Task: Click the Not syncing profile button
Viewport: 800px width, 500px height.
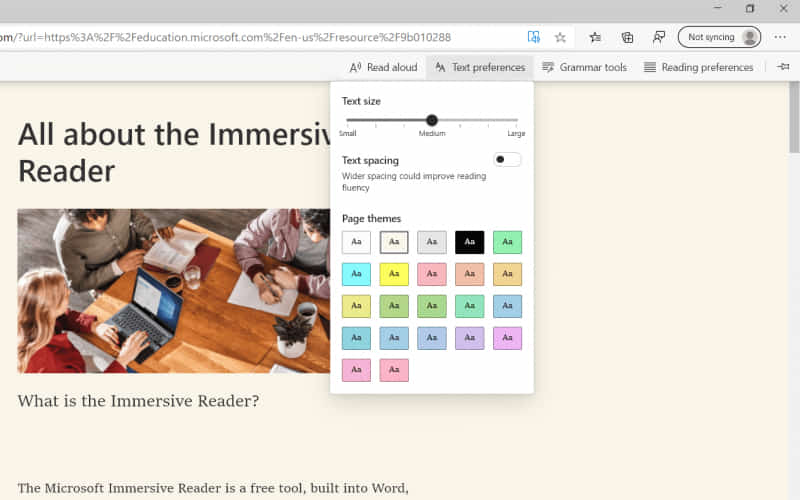Action: pos(719,37)
